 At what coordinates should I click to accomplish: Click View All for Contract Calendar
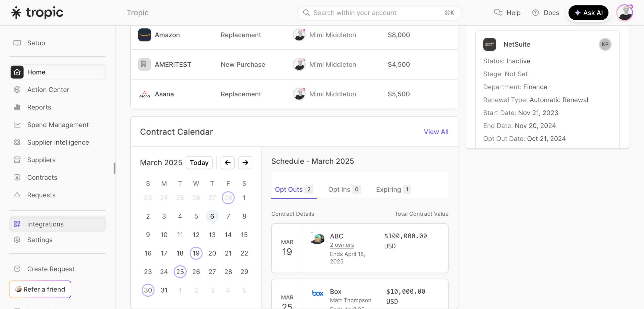pyautogui.click(x=436, y=132)
